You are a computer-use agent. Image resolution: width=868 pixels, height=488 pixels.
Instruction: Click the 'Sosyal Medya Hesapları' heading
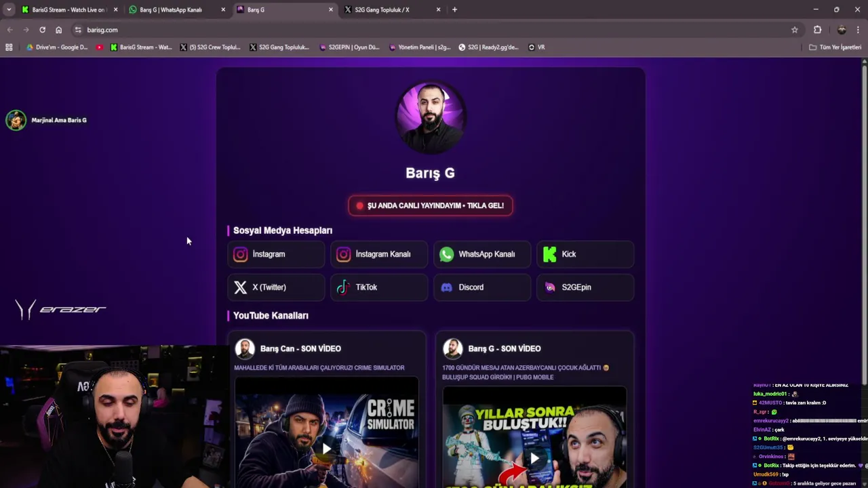pyautogui.click(x=283, y=230)
